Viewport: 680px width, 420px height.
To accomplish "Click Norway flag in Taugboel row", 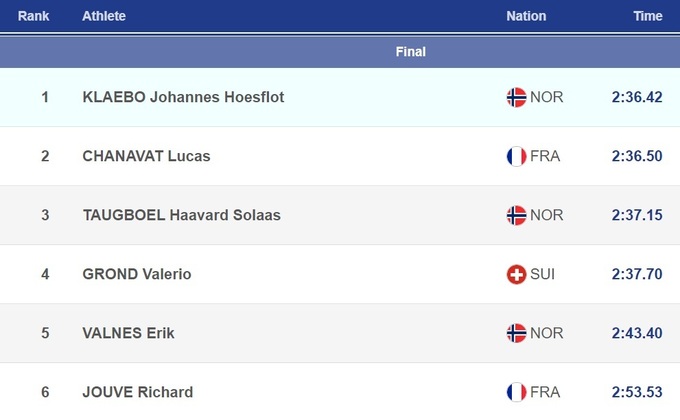I will point(516,215).
